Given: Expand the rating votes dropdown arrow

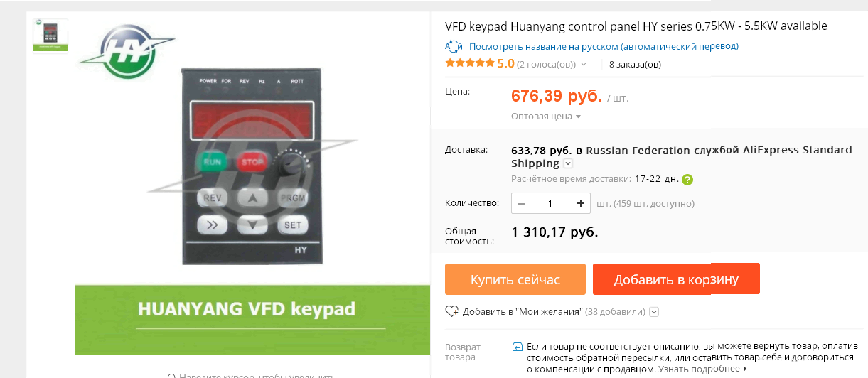Looking at the screenshot, I should (584, 64).
